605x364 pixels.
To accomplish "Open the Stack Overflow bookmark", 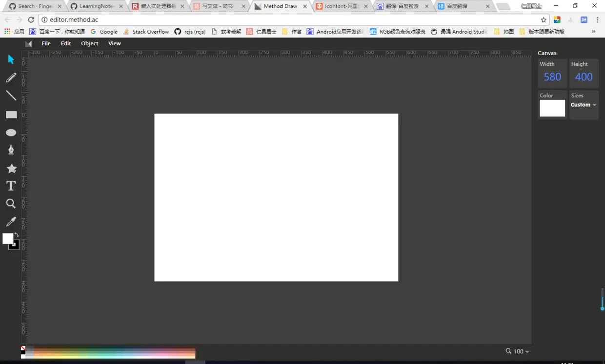I will [x=145, y=32].
